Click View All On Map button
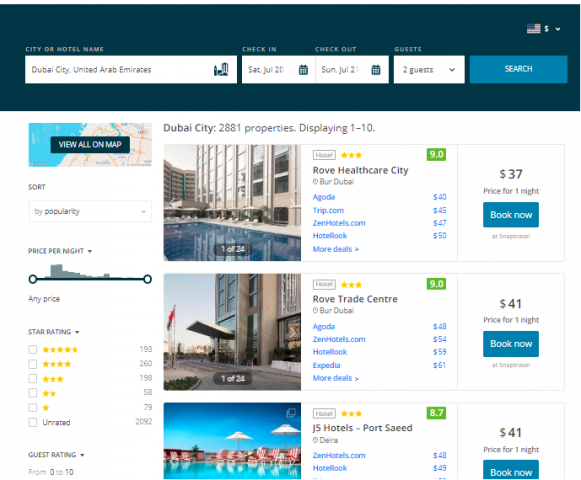The height and width of the screenshot is (480, 581). pyautogui.click(x=90, y=145)
